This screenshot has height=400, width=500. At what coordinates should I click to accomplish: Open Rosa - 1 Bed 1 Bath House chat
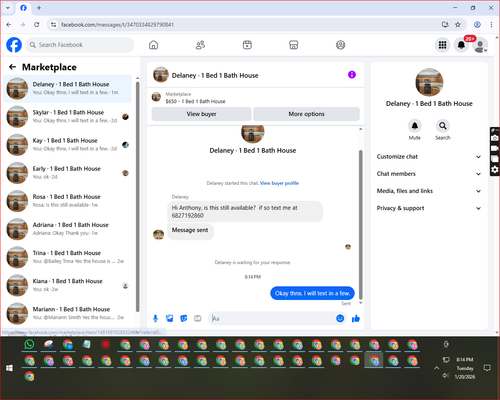[x=68, y=201]
